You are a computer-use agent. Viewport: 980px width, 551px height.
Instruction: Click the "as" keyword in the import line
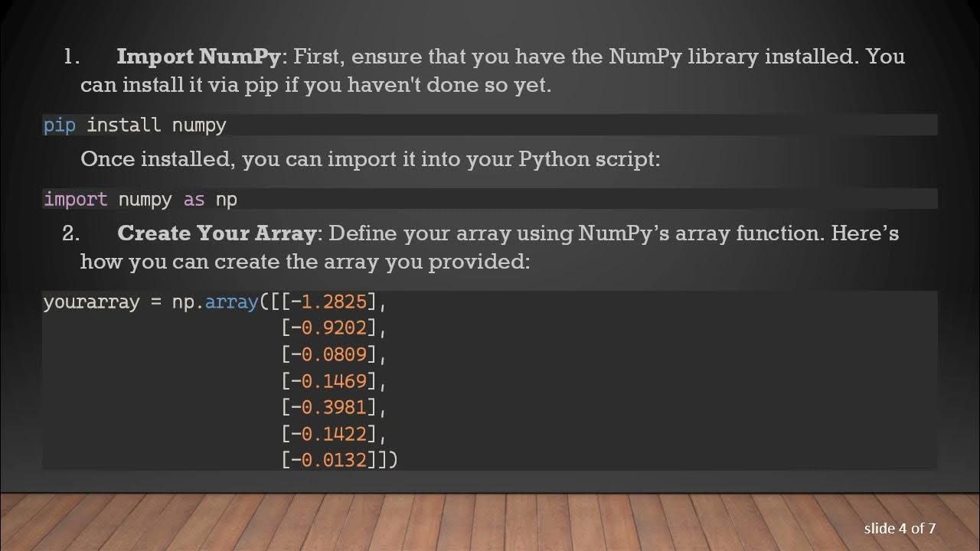point(194,200)
